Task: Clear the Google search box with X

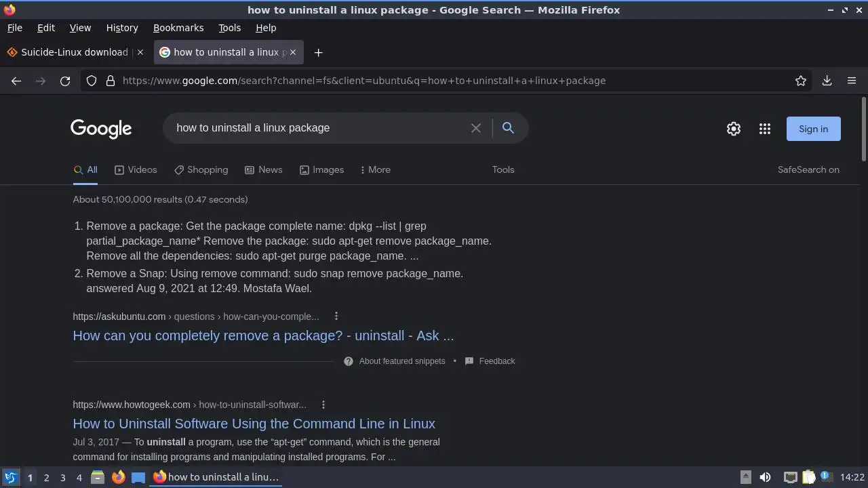Action: point(476,128)
